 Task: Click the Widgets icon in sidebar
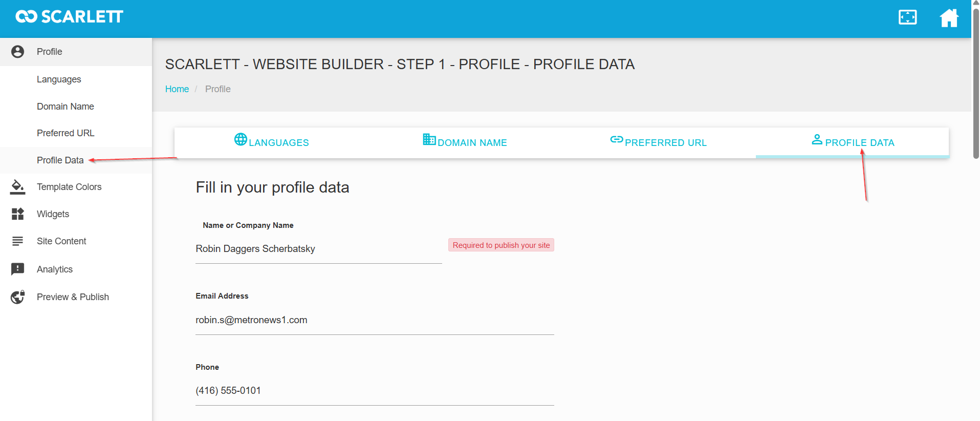tap(18, 214)
